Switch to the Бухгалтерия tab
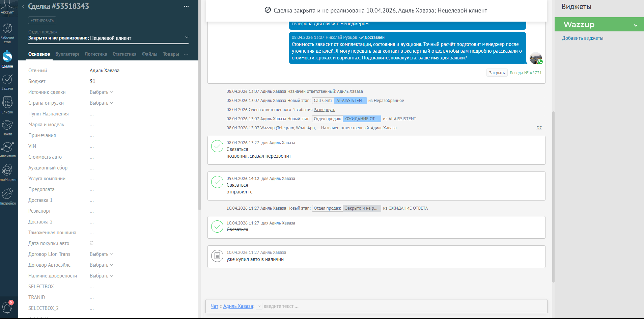 [67, 54]
